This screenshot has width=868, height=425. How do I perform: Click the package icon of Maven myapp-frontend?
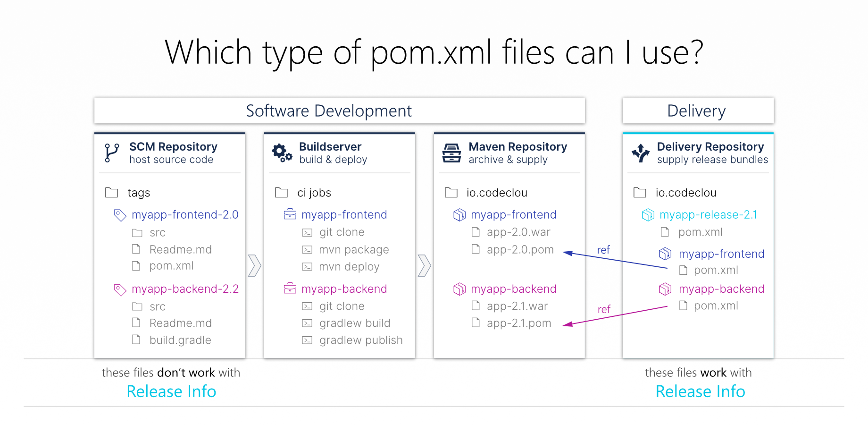[x=459, y=215]
